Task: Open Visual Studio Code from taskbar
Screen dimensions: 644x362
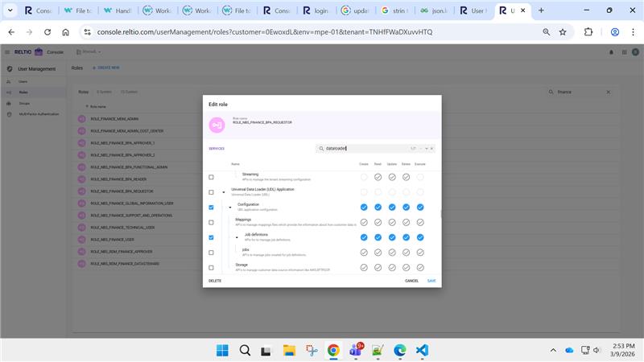Action: pyautogui.click(x=422, y=350)
